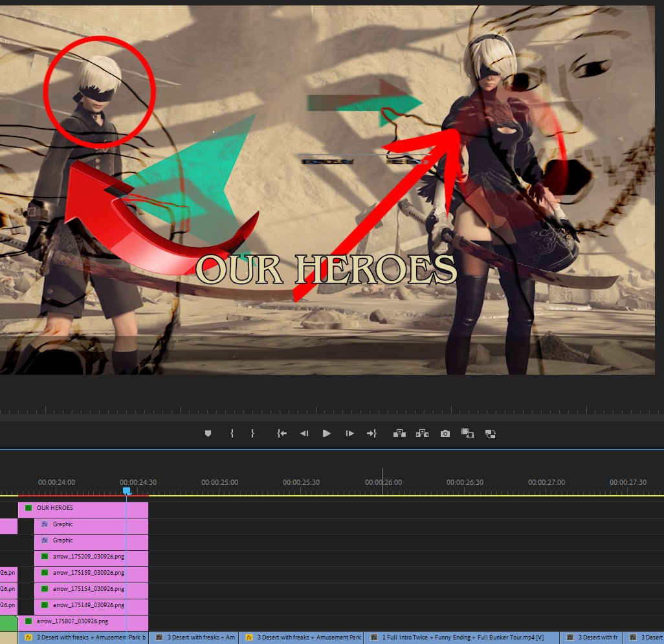Select the '3 Desert with freaks + Am' clip
The width and height of the screenshot is (664, 644).
pos(194,638)
